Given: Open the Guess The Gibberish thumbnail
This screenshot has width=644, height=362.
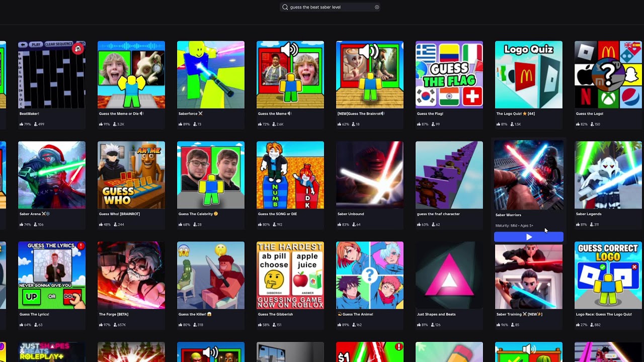Looking at the screenshot, I should (290, 276).
